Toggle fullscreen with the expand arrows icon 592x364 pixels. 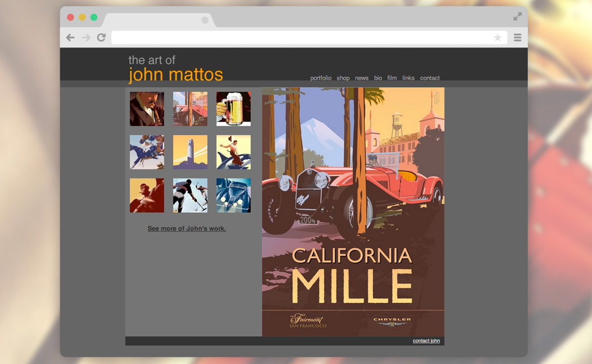point(517,17)
